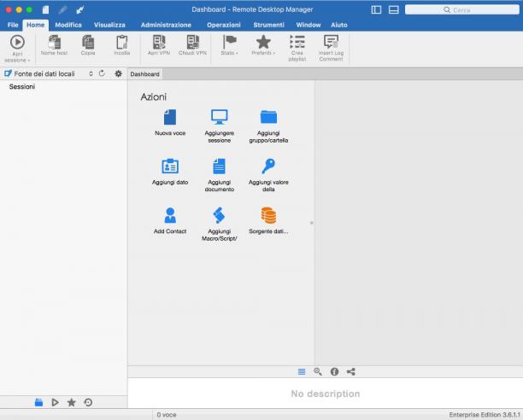Click the Insert Log Comment icon
Screen dimensions: 523x420
[x=331, y=43]
